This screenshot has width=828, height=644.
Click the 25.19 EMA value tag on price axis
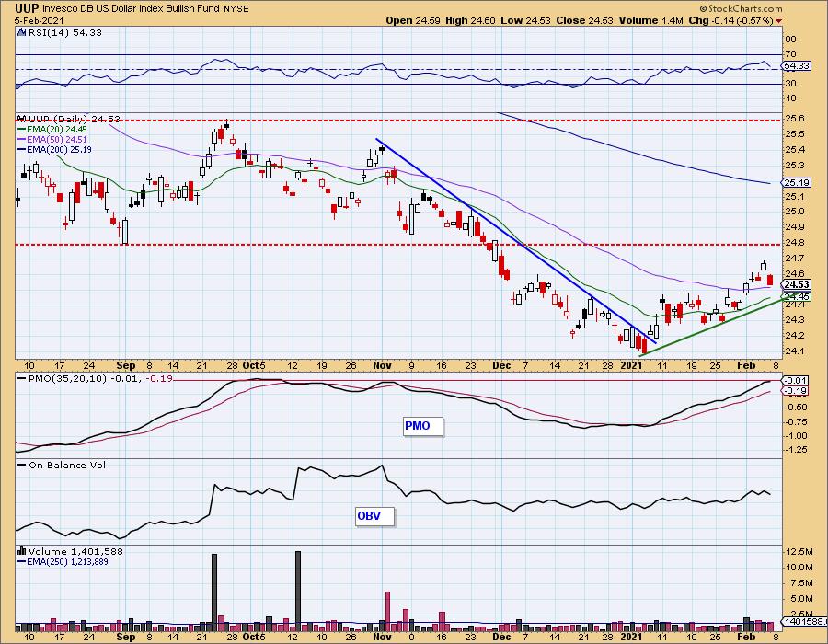click(797, 183)
